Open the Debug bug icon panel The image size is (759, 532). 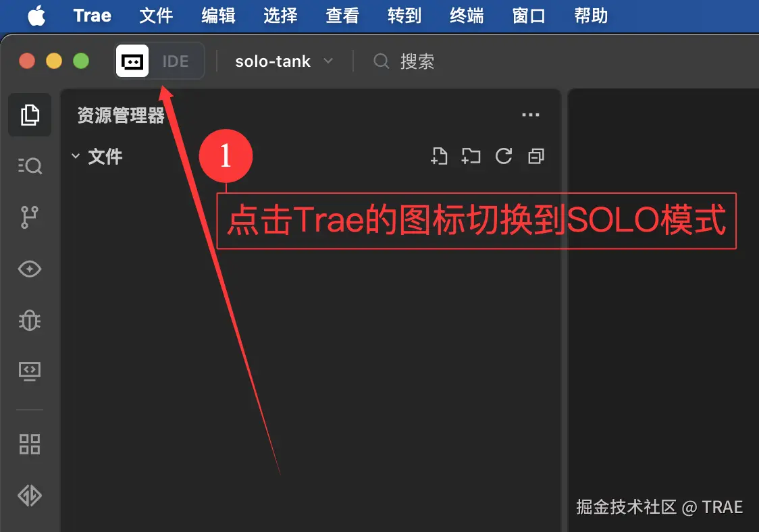tap(30, 320)
